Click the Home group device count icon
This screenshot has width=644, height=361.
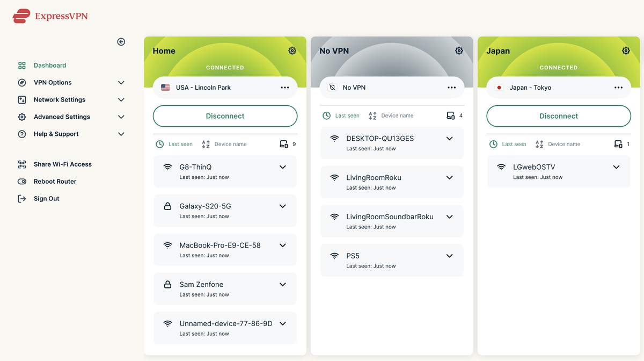coord(284,145)
